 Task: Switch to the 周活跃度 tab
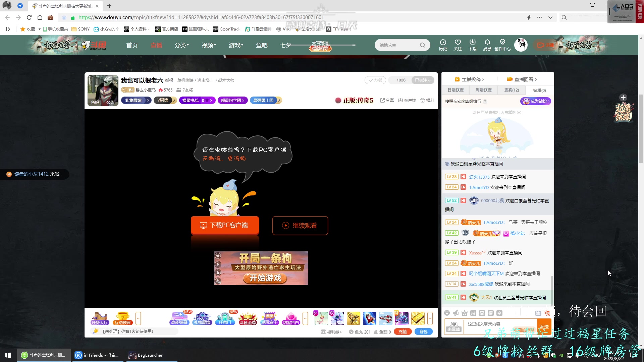(483, 90)
